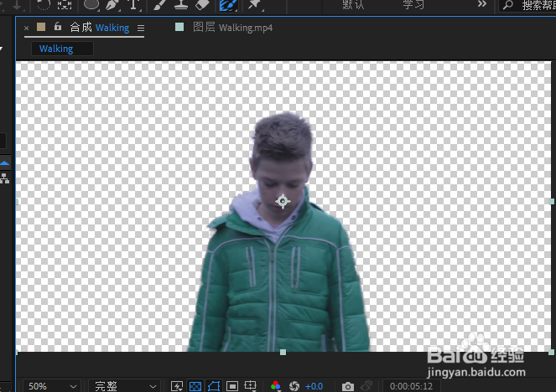Viewport: 556px width, 392px height.
Task: Click the right-middle layer handle
Action: [x=551, y=201]
